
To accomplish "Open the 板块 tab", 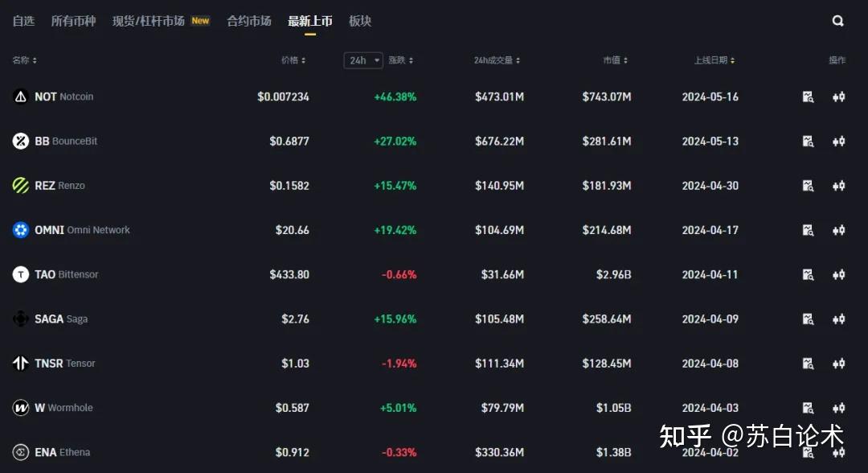I will pyautogui.click(x=359, y=21).
